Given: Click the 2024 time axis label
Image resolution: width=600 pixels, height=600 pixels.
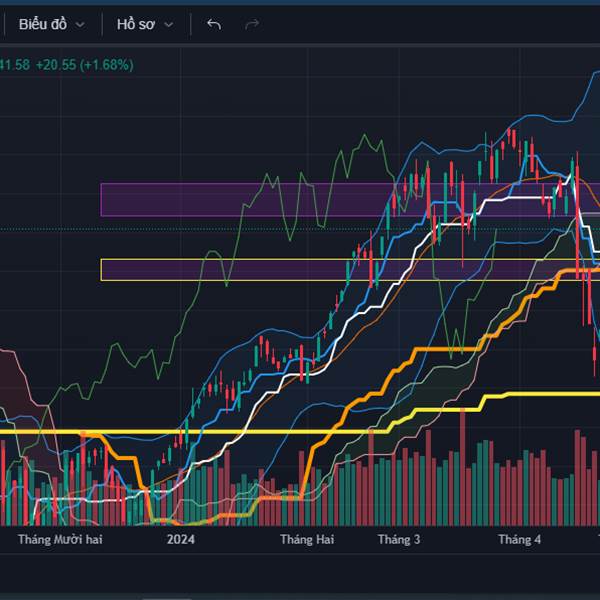Looking at the screenshot, I should (x=181, y=540).
